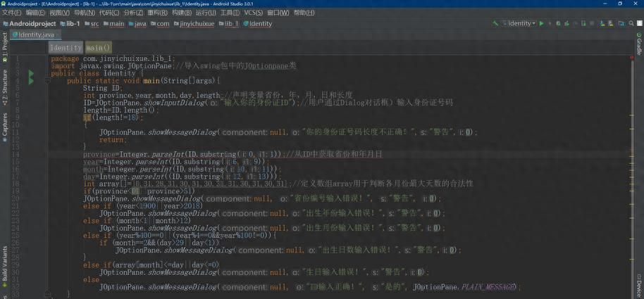Open the Gradle tool window
Viewport: 644px width, 299px height.
click(639, 44)
